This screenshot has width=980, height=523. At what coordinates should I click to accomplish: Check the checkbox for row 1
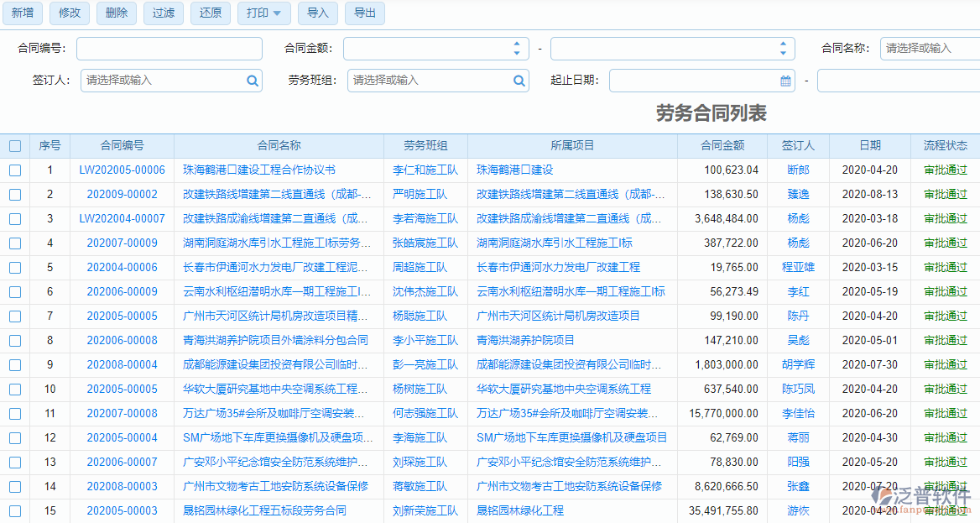coord(15,170)
